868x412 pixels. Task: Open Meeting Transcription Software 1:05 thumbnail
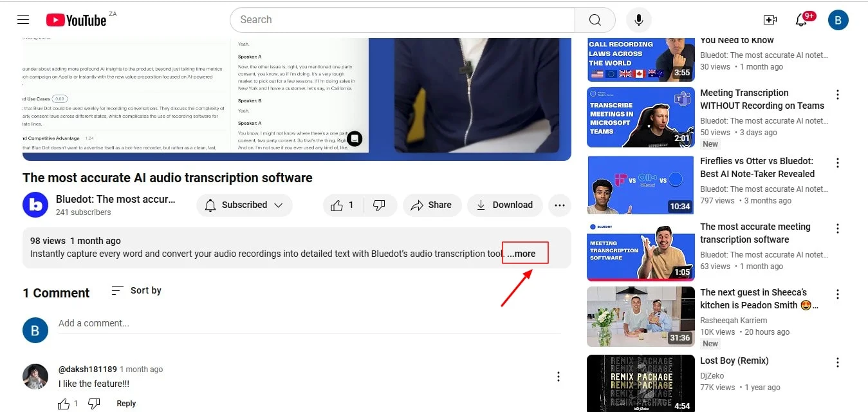[641, 251]
